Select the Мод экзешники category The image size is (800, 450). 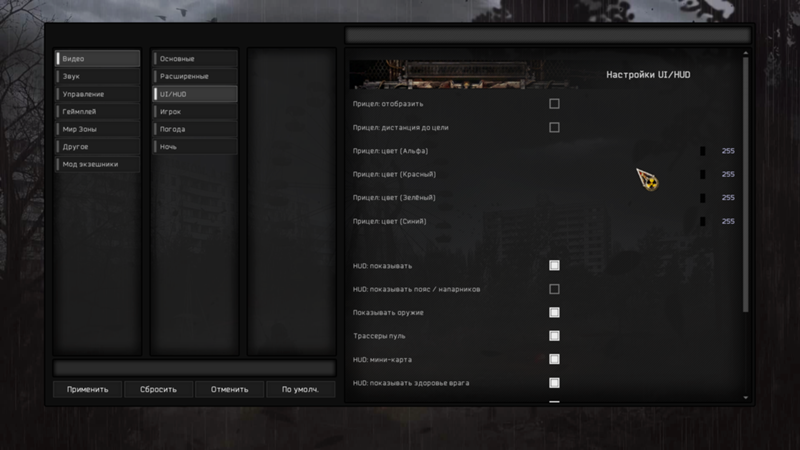coord(97,164)
